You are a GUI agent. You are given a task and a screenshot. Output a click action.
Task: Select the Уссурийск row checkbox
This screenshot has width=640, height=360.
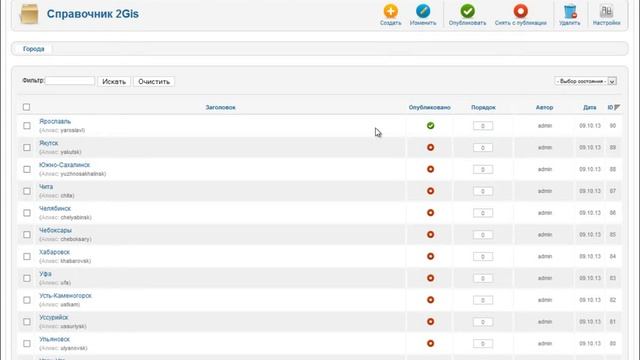[x=27, y=322]
